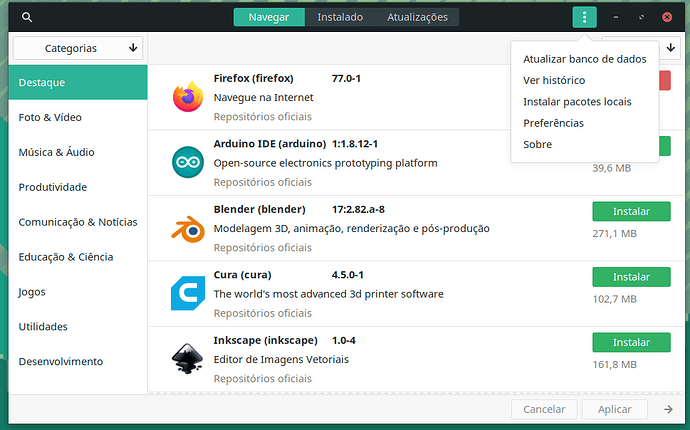Viewport: 690px width, 430px height.
Task: Install Blender with Instalar button
Action: point(631,211)
